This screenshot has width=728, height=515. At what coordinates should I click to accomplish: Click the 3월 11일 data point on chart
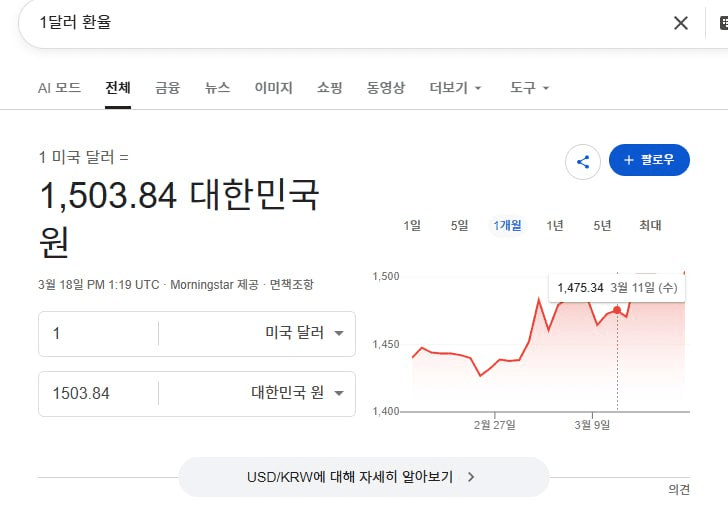(617, 309)
